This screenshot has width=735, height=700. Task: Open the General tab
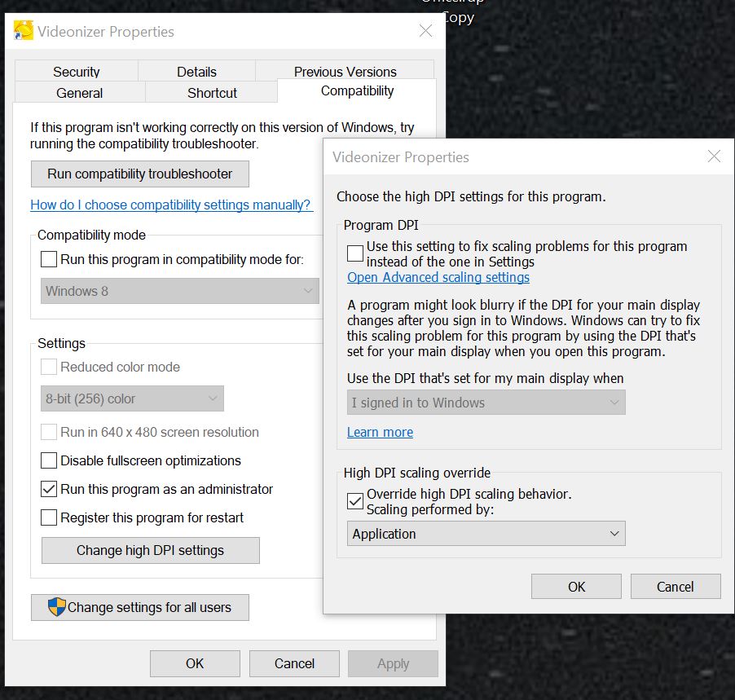(80, 92)
